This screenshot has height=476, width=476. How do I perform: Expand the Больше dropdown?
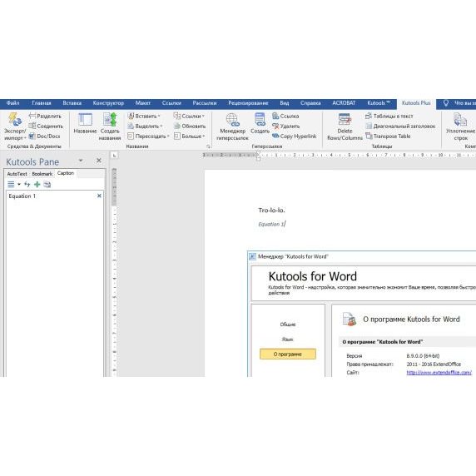pyautogui.click(x=203, y=136)
